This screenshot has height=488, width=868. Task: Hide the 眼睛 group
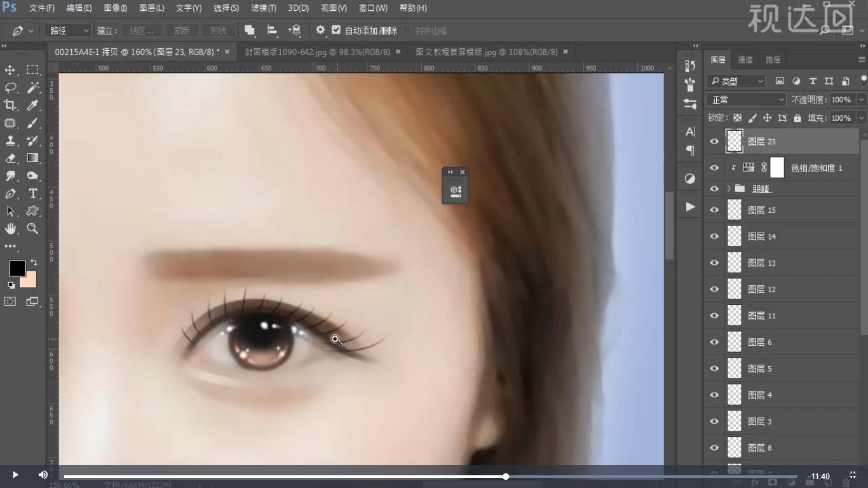pyautogui.click(x=714, y=189)
